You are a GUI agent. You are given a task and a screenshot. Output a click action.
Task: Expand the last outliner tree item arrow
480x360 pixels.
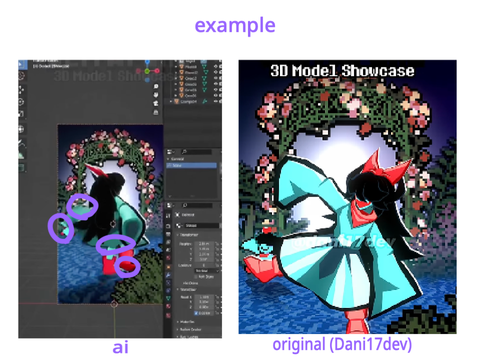(x=171, y=101)
